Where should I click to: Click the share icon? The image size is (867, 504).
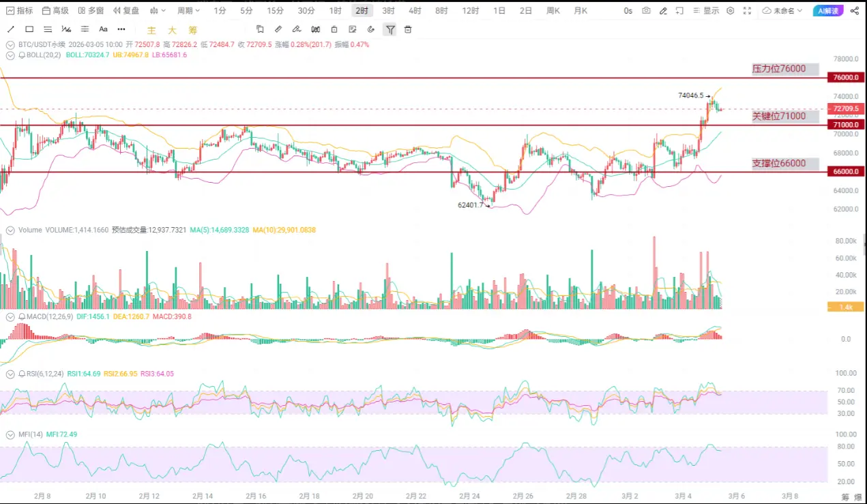[855, 11]
